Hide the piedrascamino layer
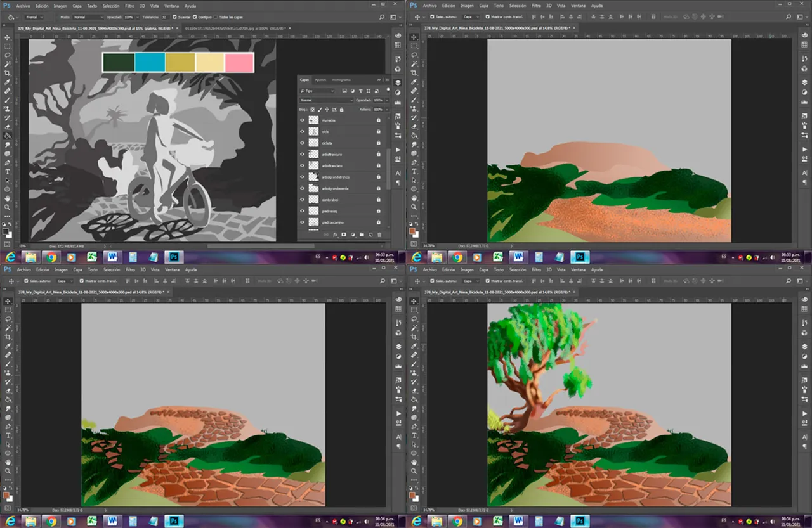Screen dimensions: 812x528 coord(302,222)
